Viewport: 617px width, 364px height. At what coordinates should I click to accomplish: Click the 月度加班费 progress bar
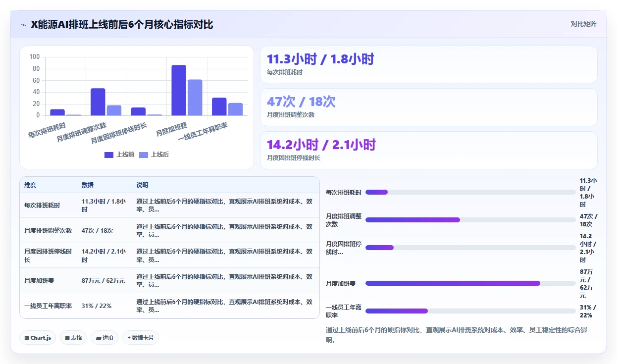(470, 283)
